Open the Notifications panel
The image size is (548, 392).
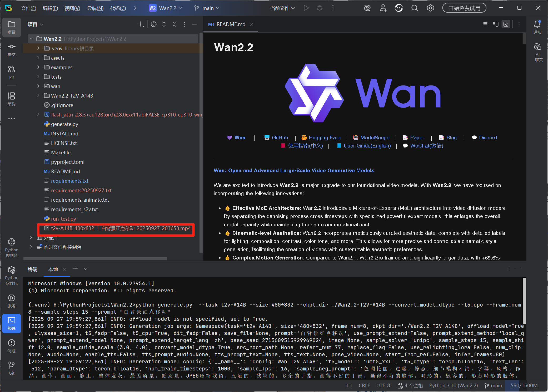(x=537, y=27)
